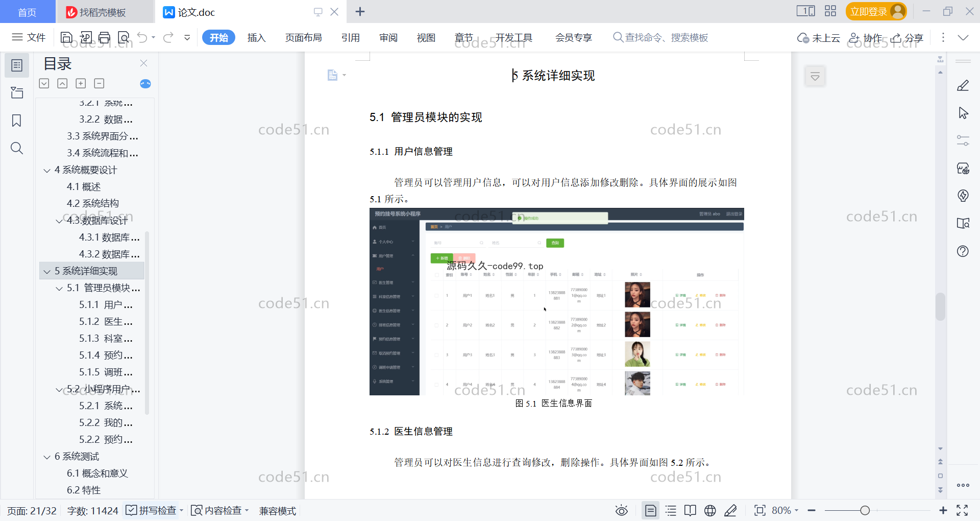Click 字数: 11424 word count
Viewport: 980px width, 521px height.
pyautogui.click(x=92, y=511)
